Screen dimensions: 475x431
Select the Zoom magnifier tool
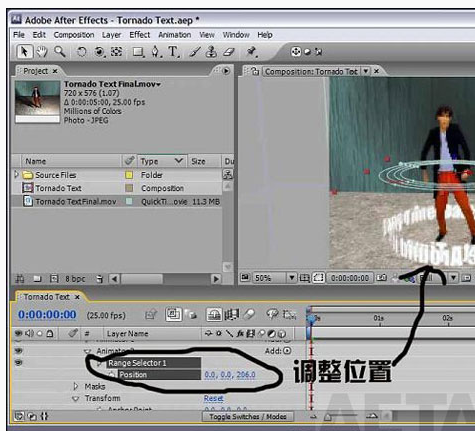[60, 52]
